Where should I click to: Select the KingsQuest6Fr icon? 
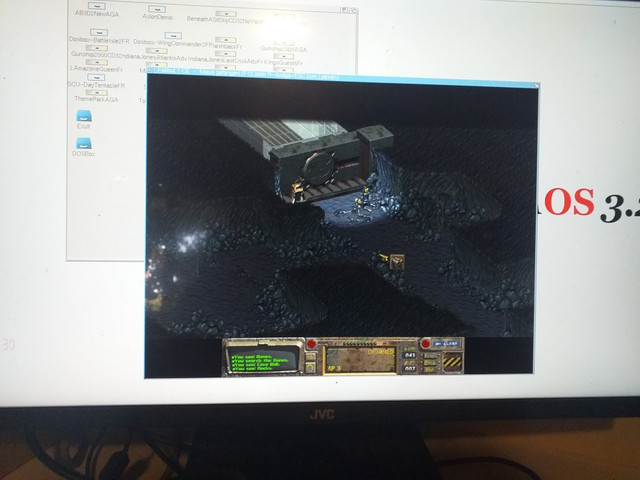tap(283, 60)
